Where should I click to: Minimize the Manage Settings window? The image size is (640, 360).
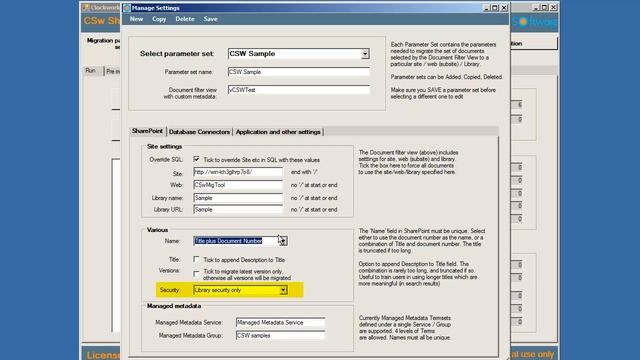487,8
